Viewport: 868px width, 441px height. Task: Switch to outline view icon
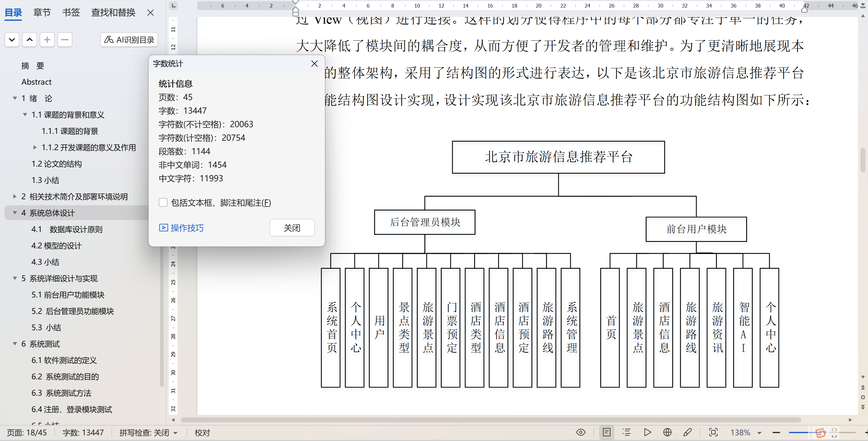(627, 432)
